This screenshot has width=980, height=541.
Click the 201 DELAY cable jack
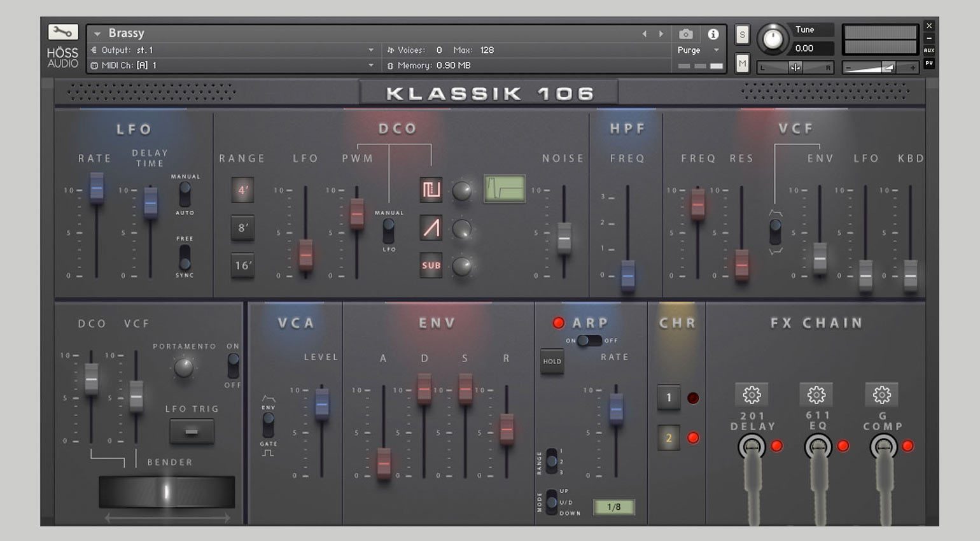752,447
